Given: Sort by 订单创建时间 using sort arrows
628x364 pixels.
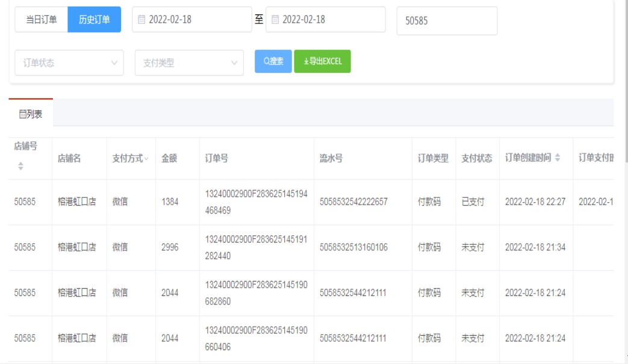Looking at the screenshot, I should coord(557,158).
